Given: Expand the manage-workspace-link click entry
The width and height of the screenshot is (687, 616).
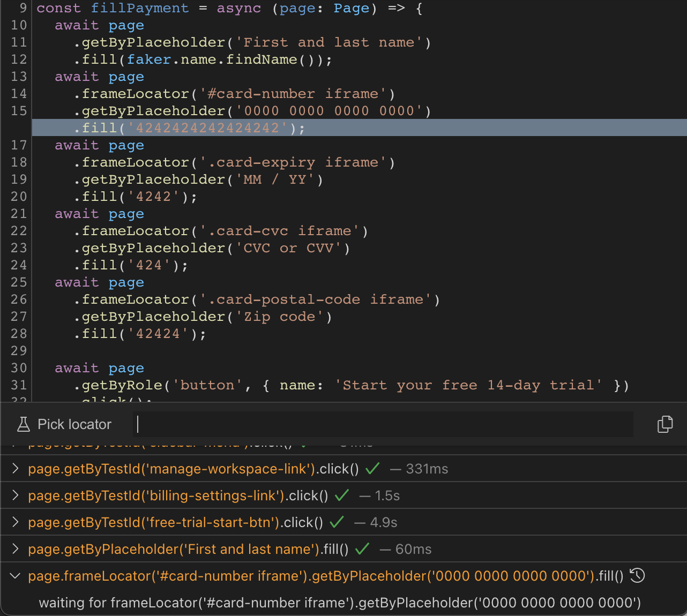Looking at the screenshot, I should (14, 468).
